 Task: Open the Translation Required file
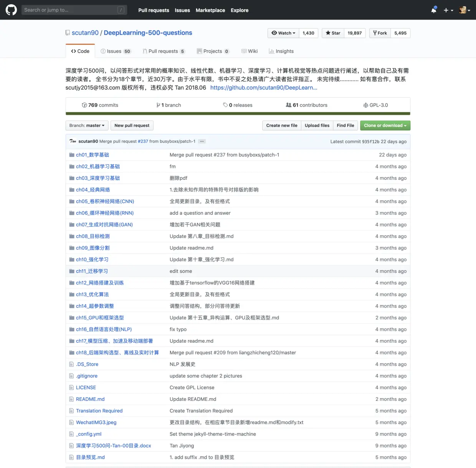pyautogui.click(x=99, y=411)
